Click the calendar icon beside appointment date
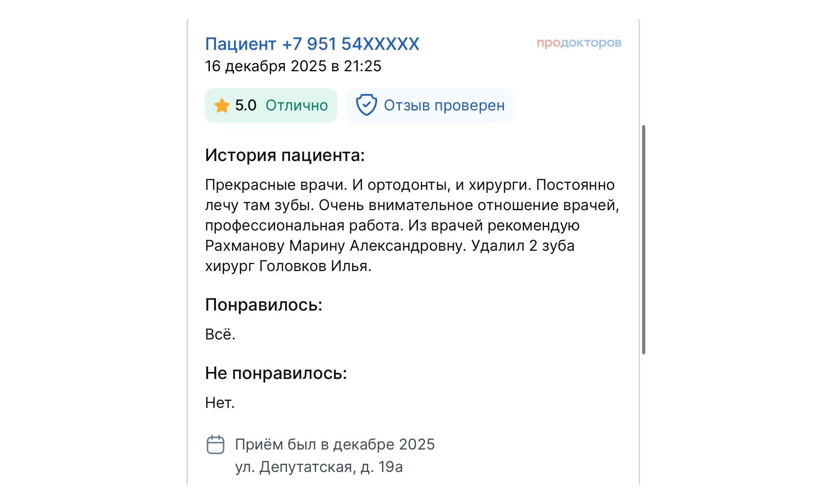The image size is (827, 504). pos(215,445)
